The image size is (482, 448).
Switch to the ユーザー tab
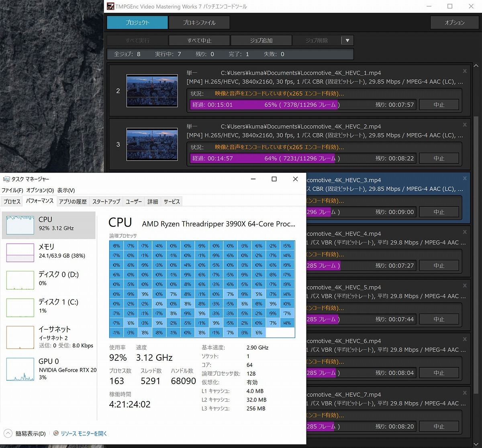point(134,202)
